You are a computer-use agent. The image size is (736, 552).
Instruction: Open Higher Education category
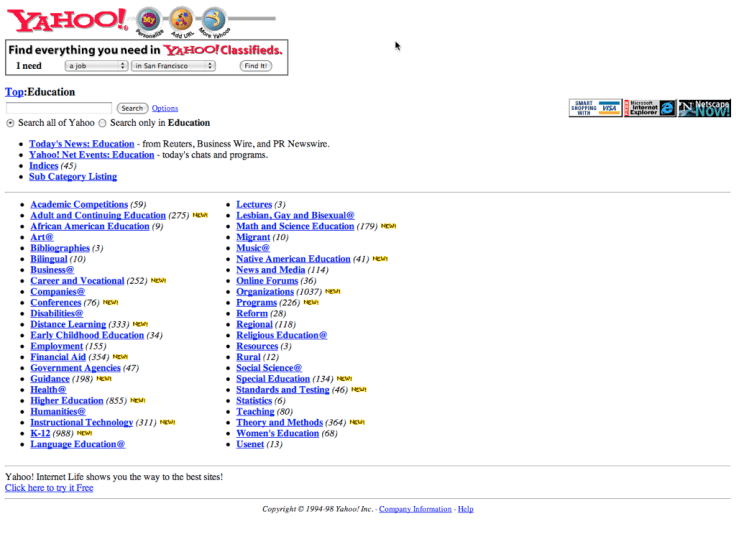click(67, 400)
